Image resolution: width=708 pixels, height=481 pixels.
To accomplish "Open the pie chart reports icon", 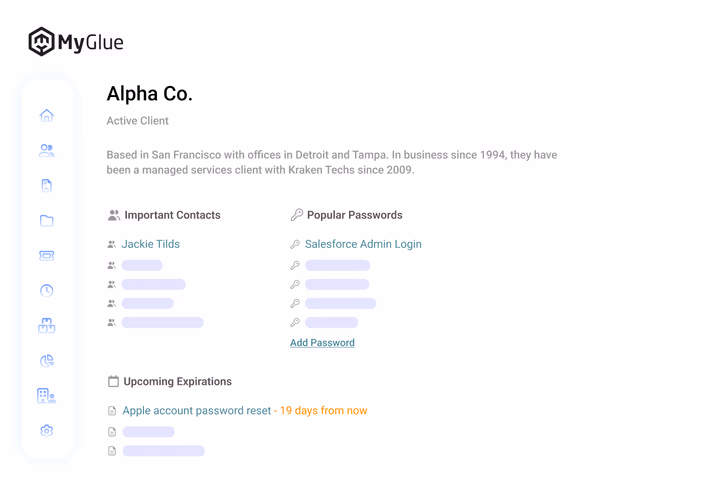I will pyautogui.click(x=47, y=360).
